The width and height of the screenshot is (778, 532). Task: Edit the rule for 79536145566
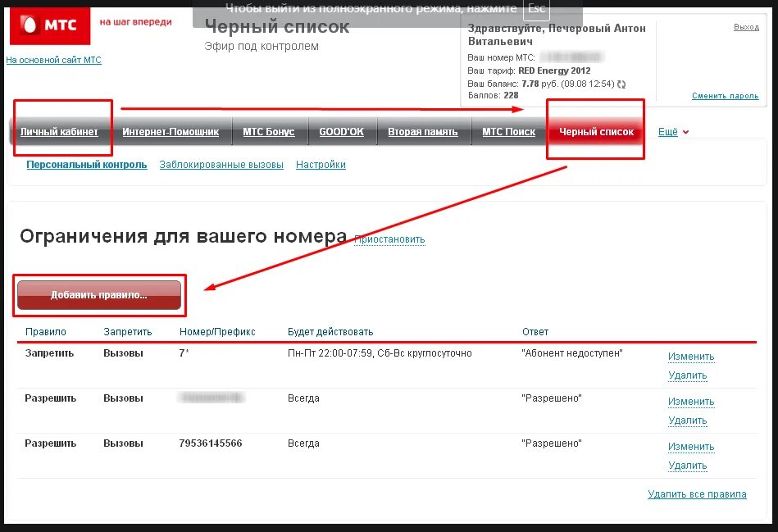[691, 447]
